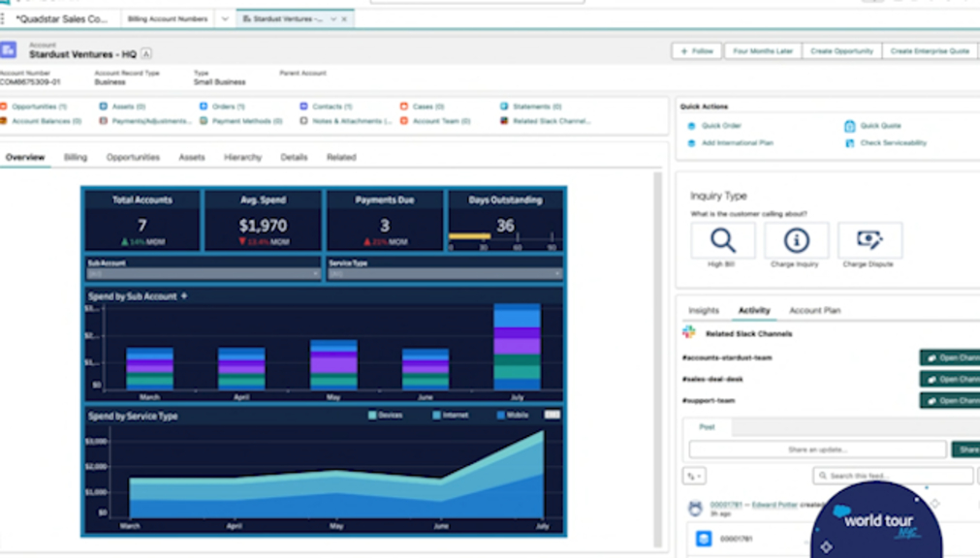Click the Assets related list icon
Viewport: 980px width, 558px height.
point(104,107)
